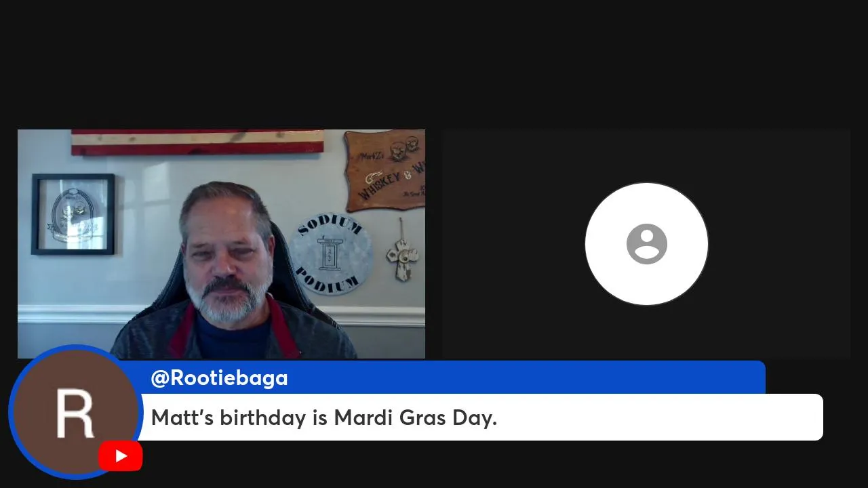Click the podium drawing inside round sign
This screenshot has width=868, height=488.
pos(330,254)
